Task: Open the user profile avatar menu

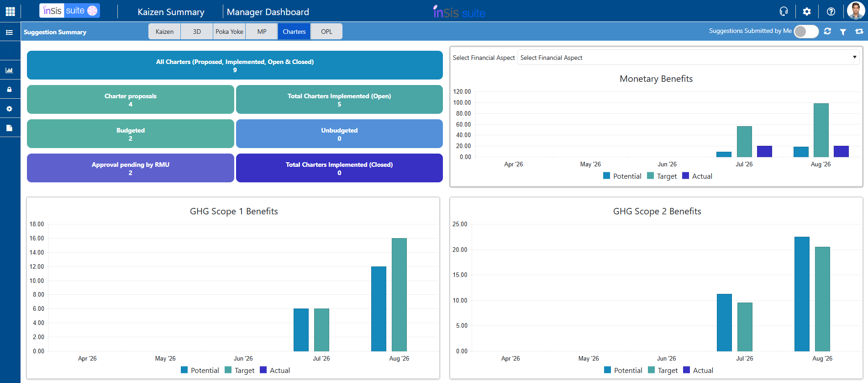Action: [856, 11]
